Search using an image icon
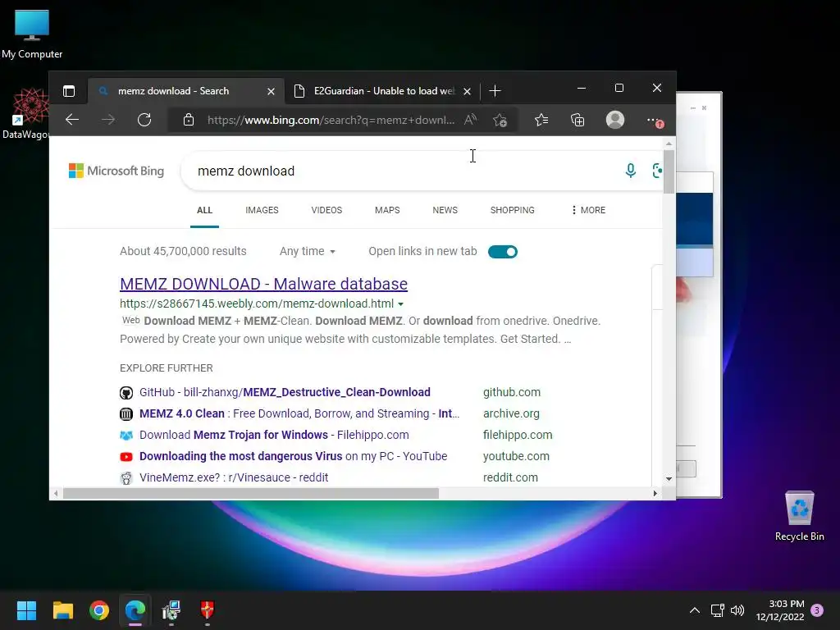The height and width of the screenshot is (630, 840). [657, 171]
